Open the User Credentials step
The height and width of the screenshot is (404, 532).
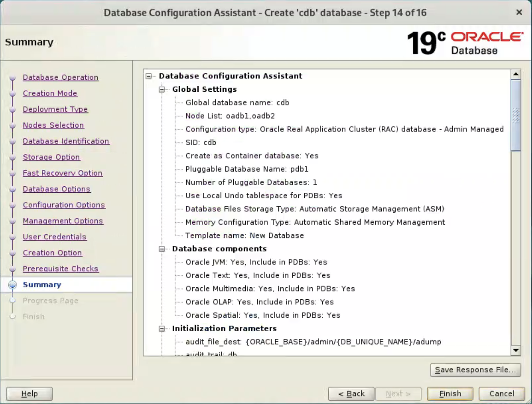click(x=54, y=237)
